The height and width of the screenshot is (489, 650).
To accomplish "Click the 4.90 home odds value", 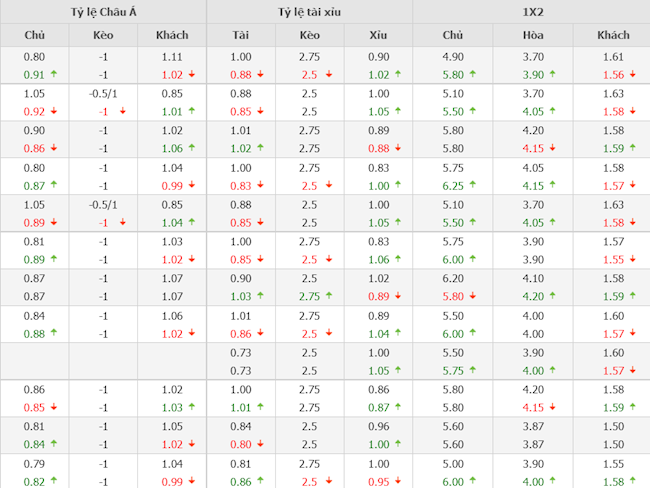I will pyautogui.click(x=453, y=57).
